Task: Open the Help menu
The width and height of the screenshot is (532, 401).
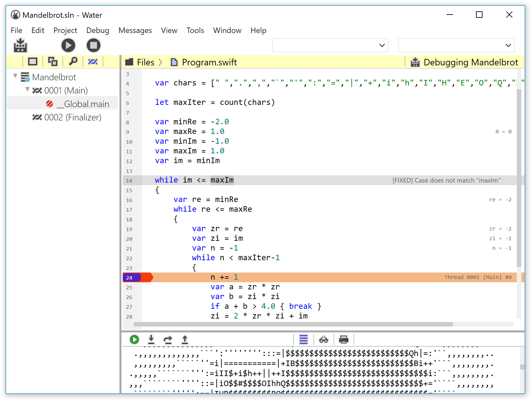Action: [x=258, y=30]
